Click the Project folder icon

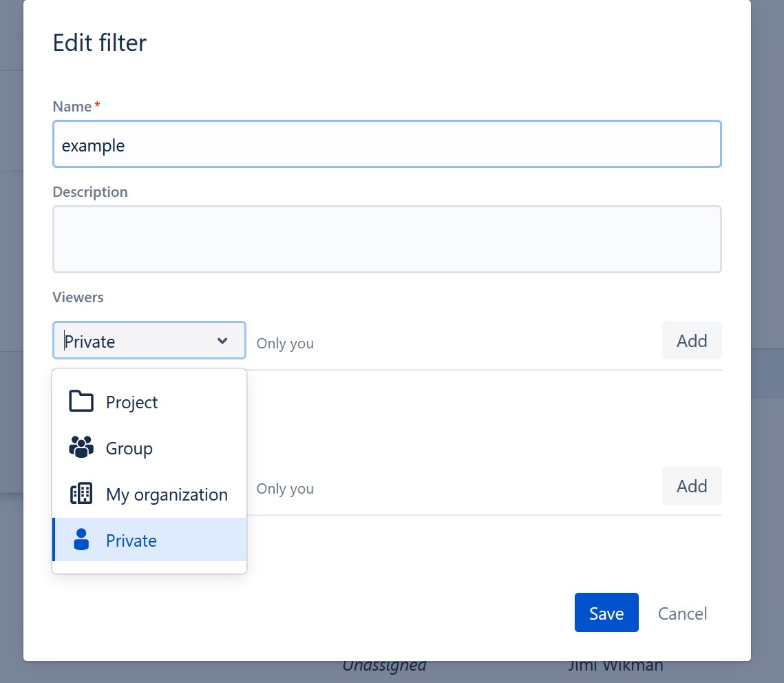pyautogui.click(x=81, y=401)
